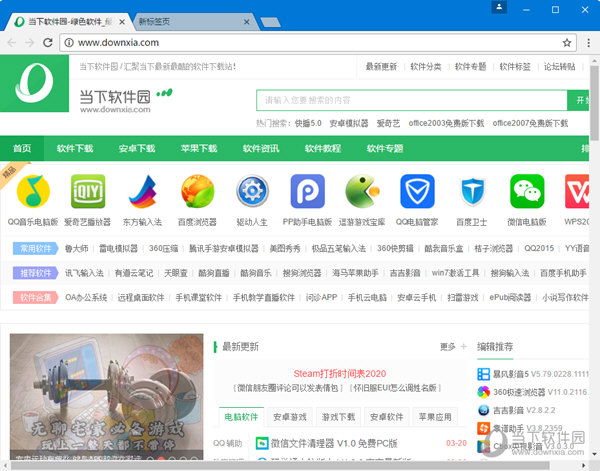Select the 安卓游戏 tab under 最新更新
This screenshot has height=471, width=600.
pos(290,417)
